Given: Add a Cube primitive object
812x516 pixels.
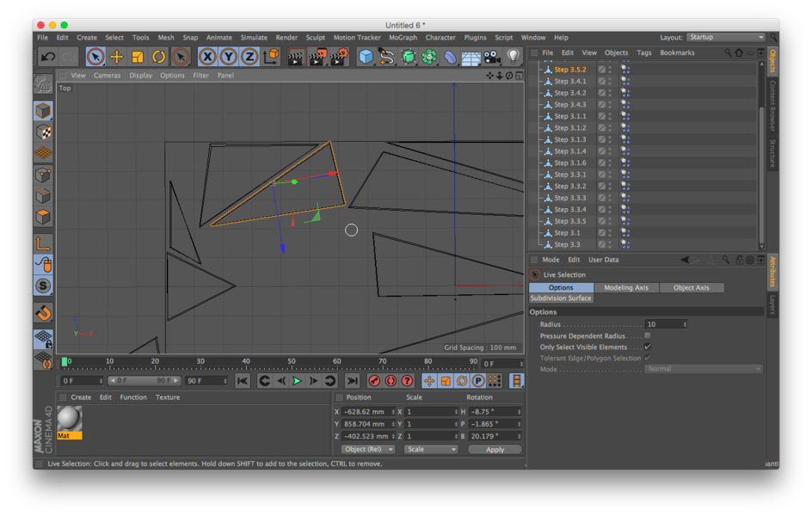Looking at the screenshot, I should 366,57.
